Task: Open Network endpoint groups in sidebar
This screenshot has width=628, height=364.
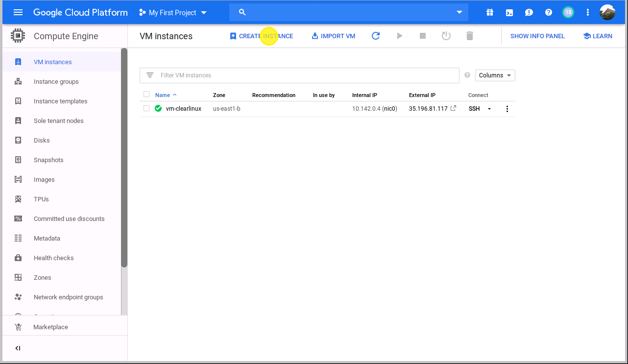Action: [x=61, y=297]
